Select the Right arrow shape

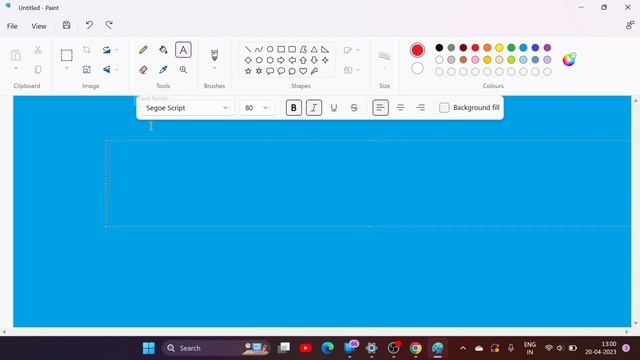click(281, 60)
